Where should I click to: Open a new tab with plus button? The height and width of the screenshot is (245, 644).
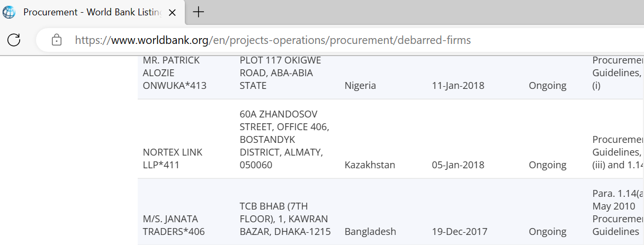coord(198,12)
